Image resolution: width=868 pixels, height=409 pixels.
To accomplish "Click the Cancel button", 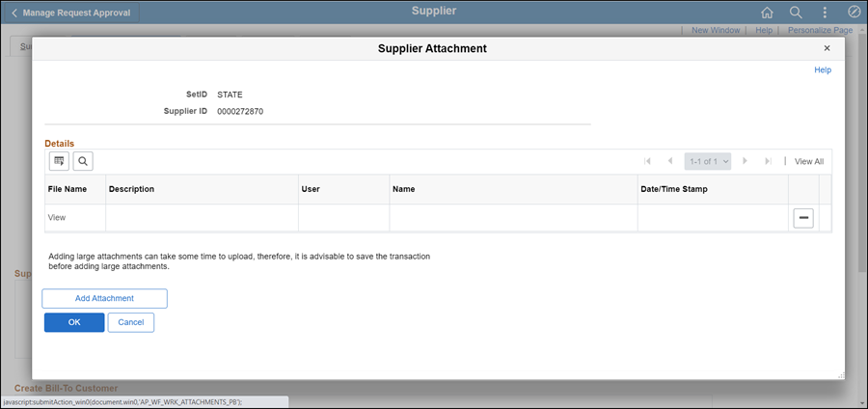I will pyautogui.click(x=130, y=322).
